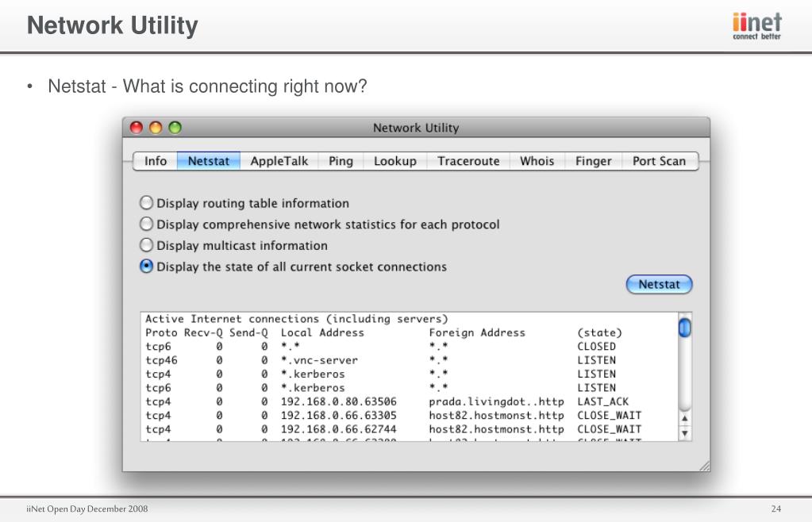Click the output scrollbar thumb
This screenshot has width=812, height=522.
(685, 328)
